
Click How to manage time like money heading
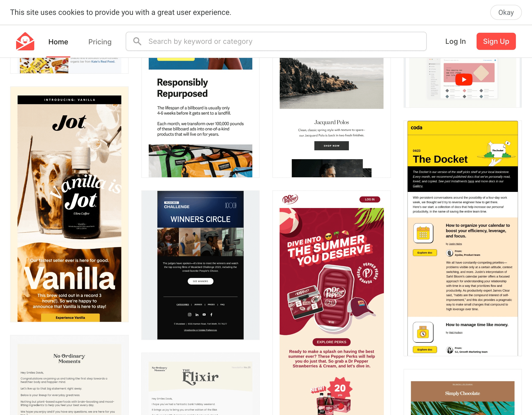(x=477, y=325)
